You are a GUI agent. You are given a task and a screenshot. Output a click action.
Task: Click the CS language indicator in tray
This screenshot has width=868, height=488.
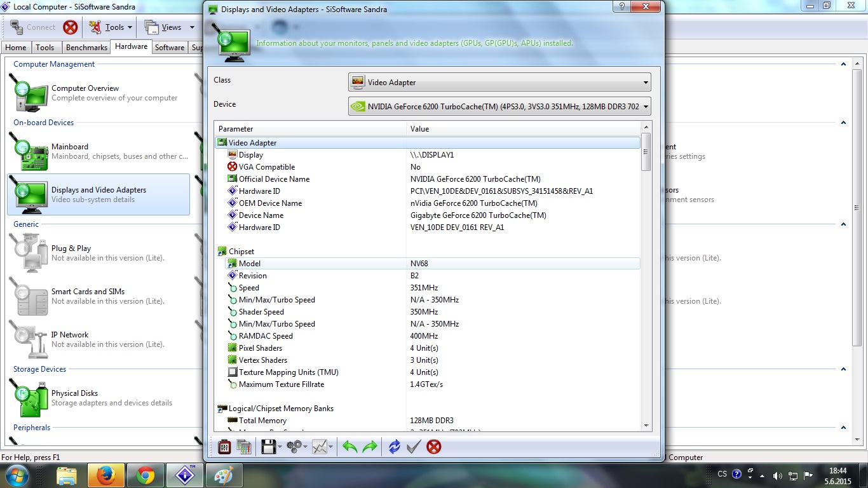[722, 475]
